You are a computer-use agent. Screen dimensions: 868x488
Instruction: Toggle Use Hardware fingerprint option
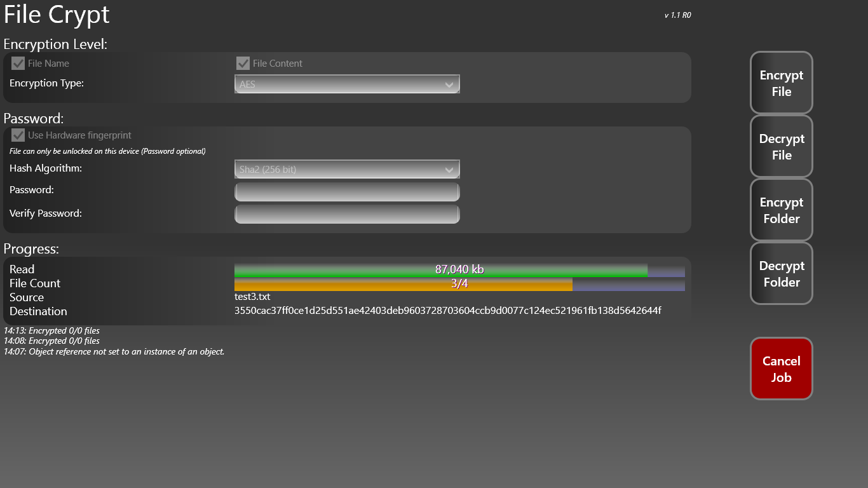tap(18, 135)
